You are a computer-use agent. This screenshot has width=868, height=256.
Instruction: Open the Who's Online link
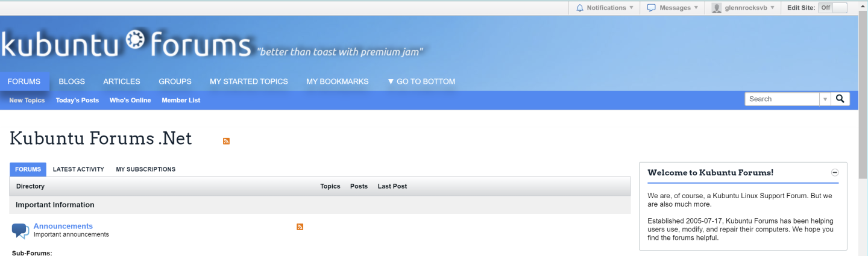click(130, 100)
